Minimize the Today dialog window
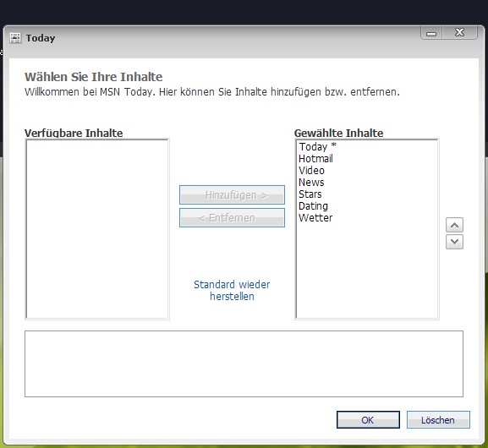488x448 pixels. tap(431, 33)
